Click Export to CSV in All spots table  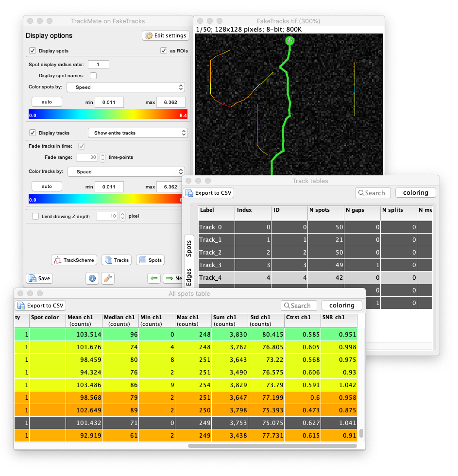coord(40,306)
